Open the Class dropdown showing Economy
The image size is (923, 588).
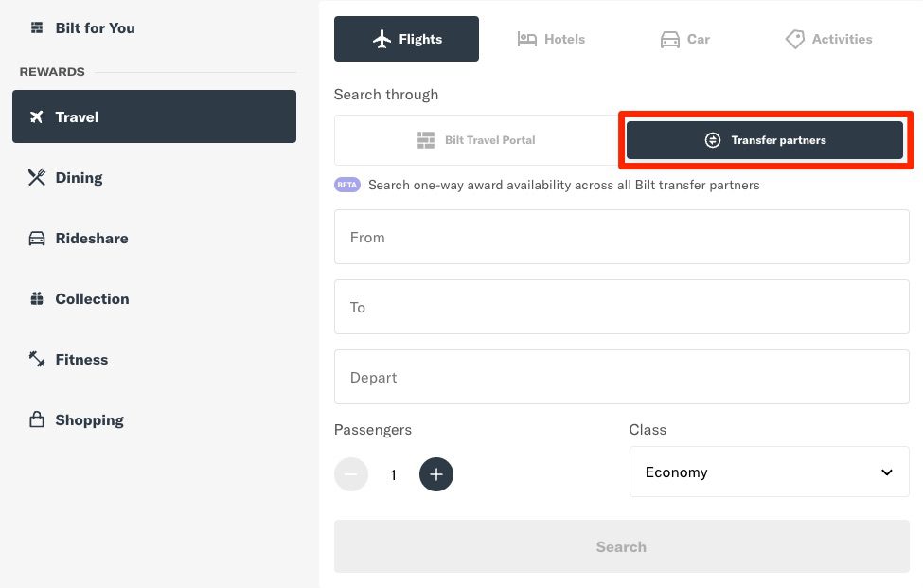pyautogui.click(x=769, y=472)
